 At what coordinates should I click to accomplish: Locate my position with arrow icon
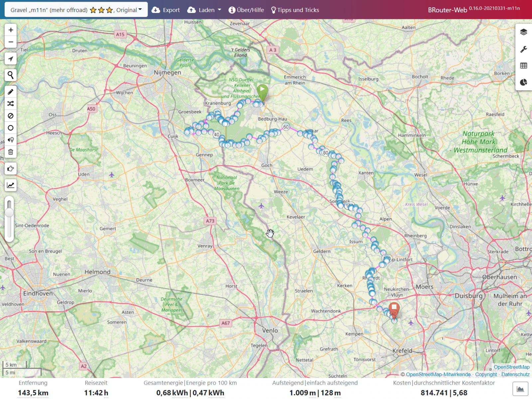[11, 59]
